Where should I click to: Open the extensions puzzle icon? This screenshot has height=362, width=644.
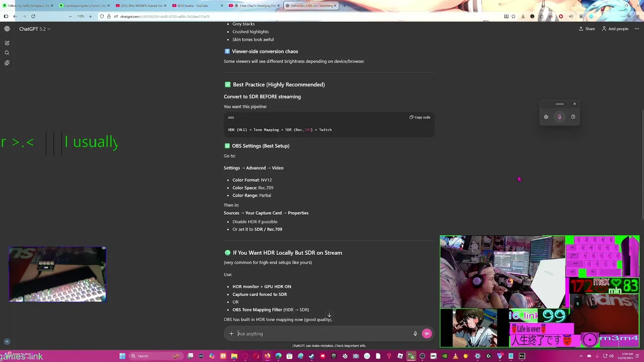[541, 16]
